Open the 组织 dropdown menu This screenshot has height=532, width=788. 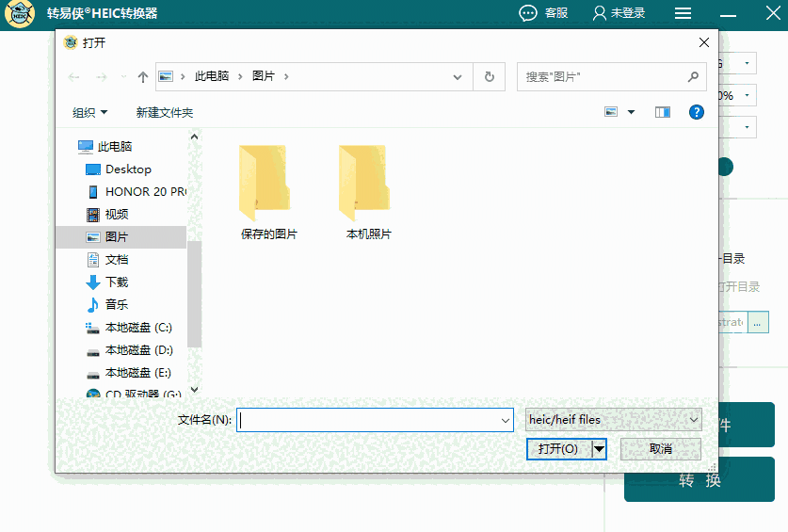(x=89, y=112)
